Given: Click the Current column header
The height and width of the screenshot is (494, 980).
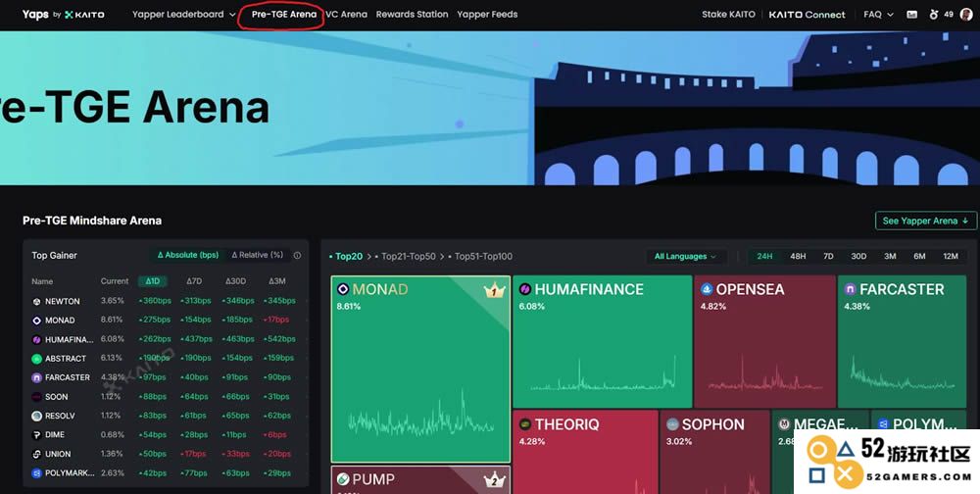Looking at the screenshot, I should click(115, 281).
